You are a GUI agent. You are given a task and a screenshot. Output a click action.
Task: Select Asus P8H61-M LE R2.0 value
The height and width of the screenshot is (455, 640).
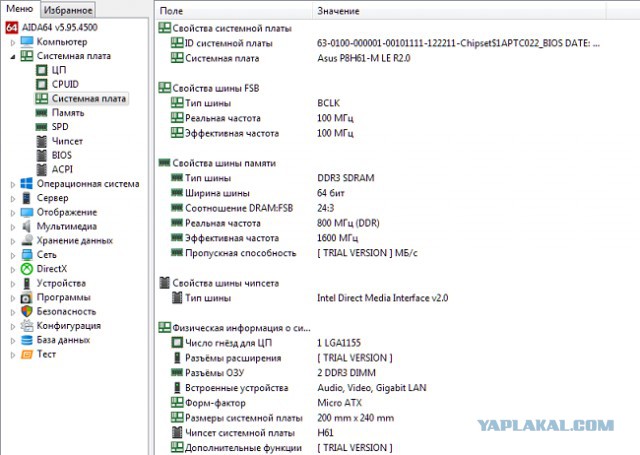coord(364,58)
